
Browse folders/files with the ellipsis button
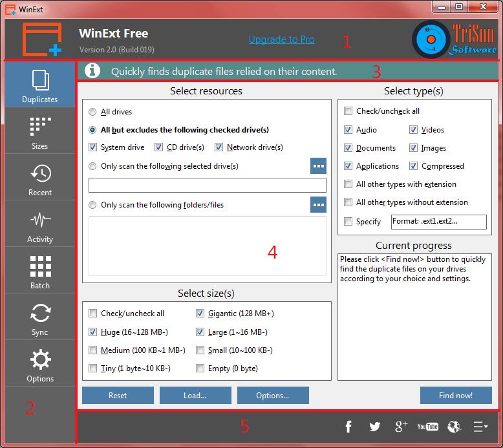tap(318, 204)
